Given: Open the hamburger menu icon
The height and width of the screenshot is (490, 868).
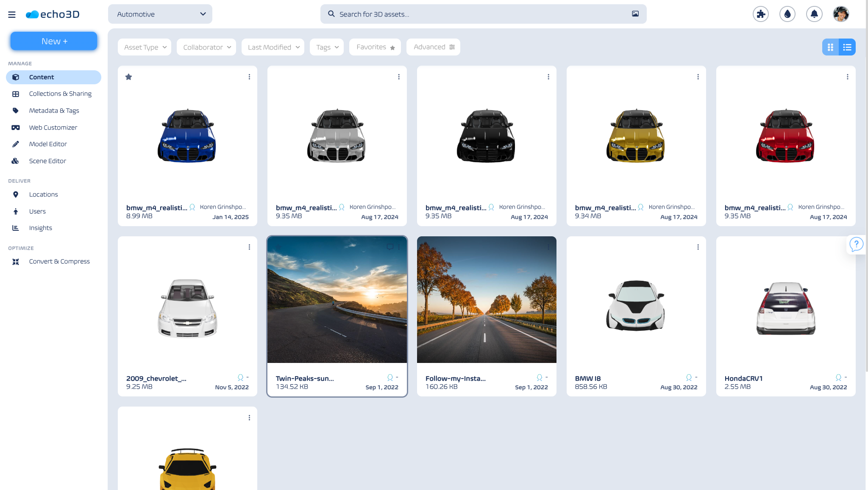Looking at the screenshot, I should pyautogui.click(x=12, y=14).
